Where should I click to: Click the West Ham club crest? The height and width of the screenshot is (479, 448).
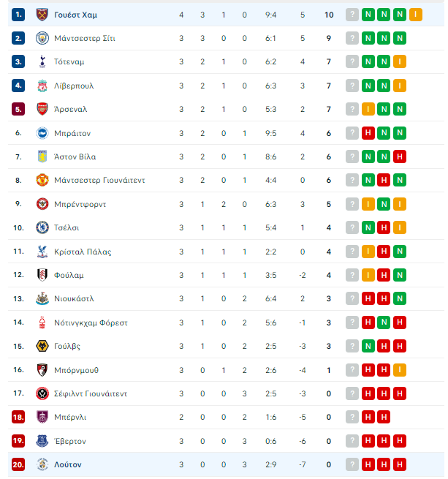pos(42,15)
